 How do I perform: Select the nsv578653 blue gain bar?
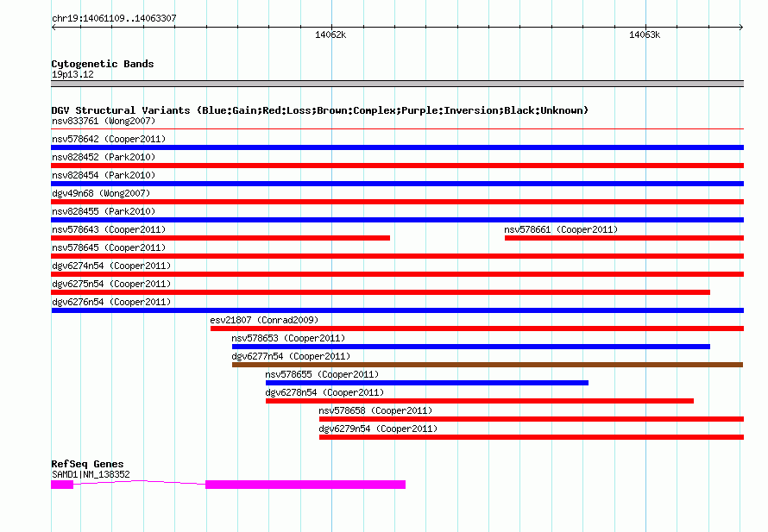pos(470,347)
